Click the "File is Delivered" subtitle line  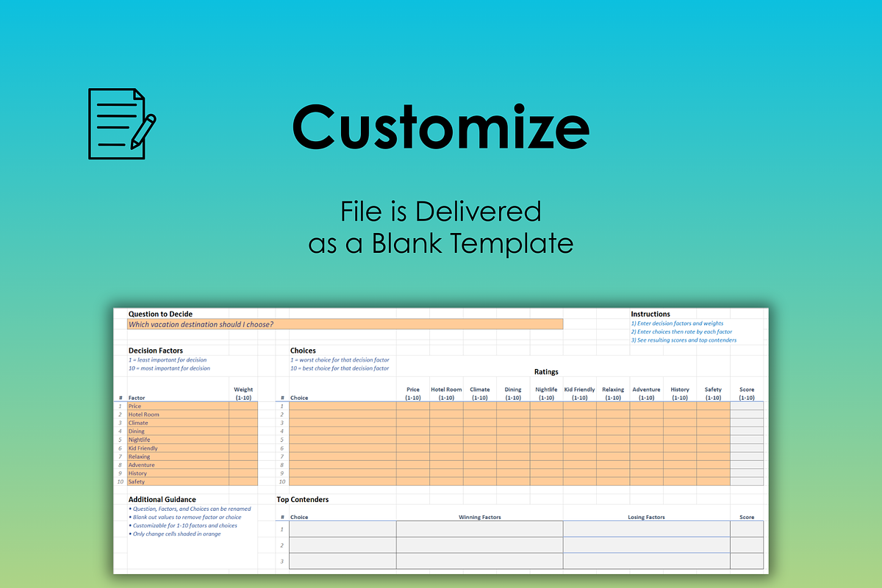(x=441, y=211)
